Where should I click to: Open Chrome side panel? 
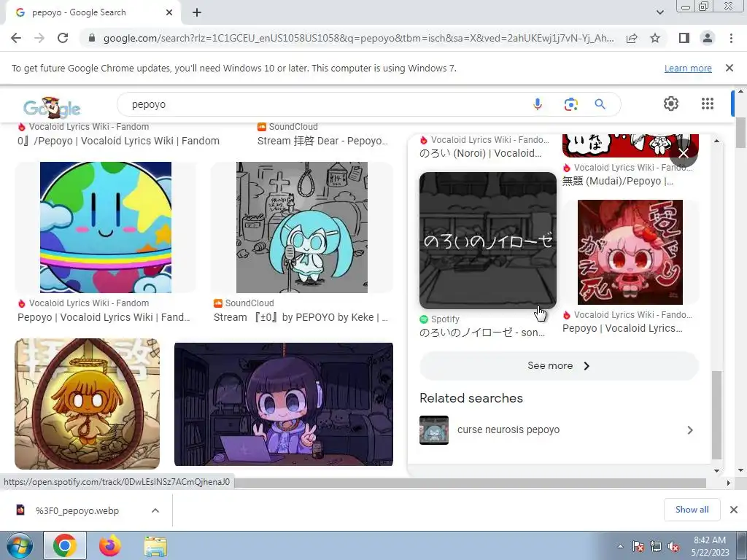click(x=684, y=38)
